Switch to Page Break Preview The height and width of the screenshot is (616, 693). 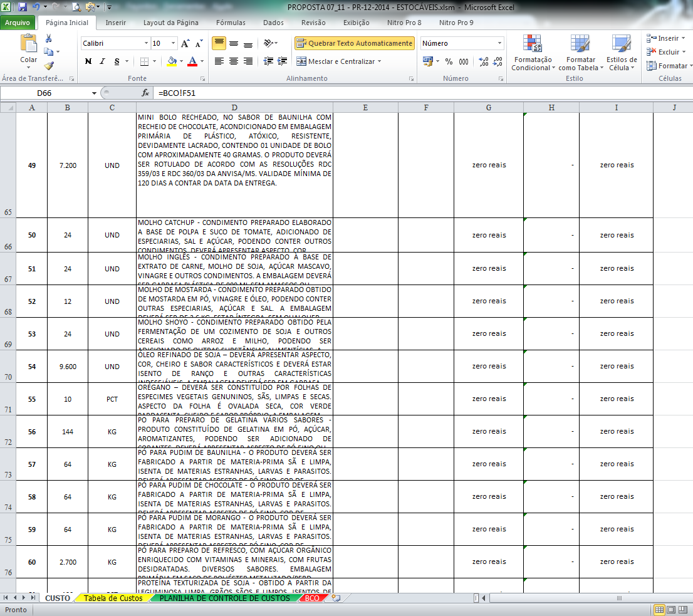pos(682,610)
